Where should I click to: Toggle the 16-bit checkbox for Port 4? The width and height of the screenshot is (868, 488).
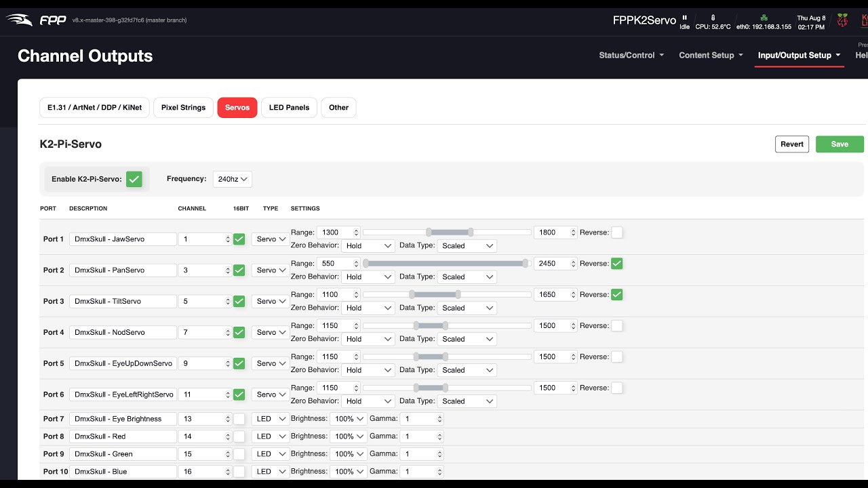click(x=239, y=332)
